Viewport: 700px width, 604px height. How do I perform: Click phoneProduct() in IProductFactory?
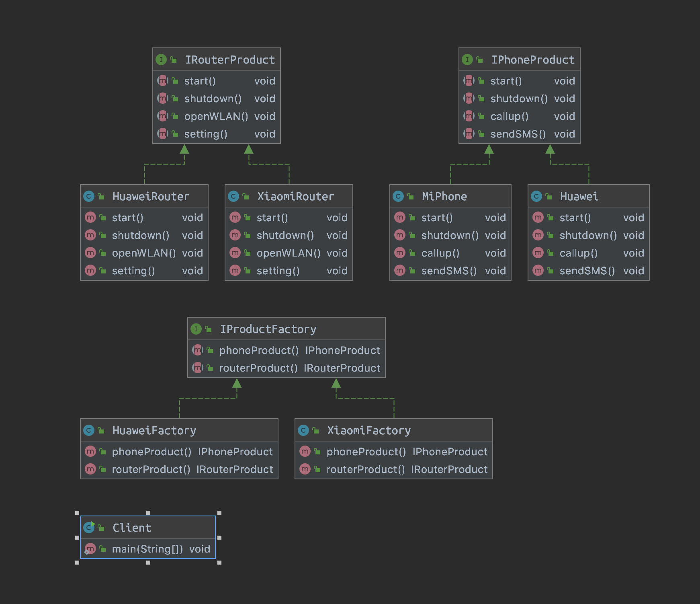click(259, 350)
